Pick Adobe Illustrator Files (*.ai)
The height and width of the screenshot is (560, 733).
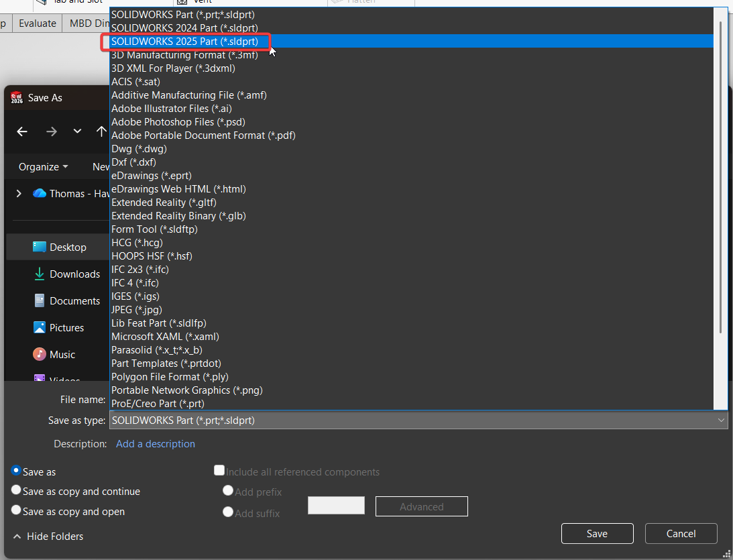coord(411,109)
